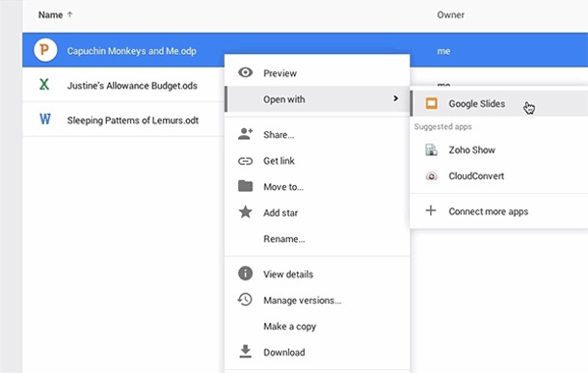Viewport: 588px width, 373px height.
Task: Open file with CloudConvert
Action: [498, 175]
